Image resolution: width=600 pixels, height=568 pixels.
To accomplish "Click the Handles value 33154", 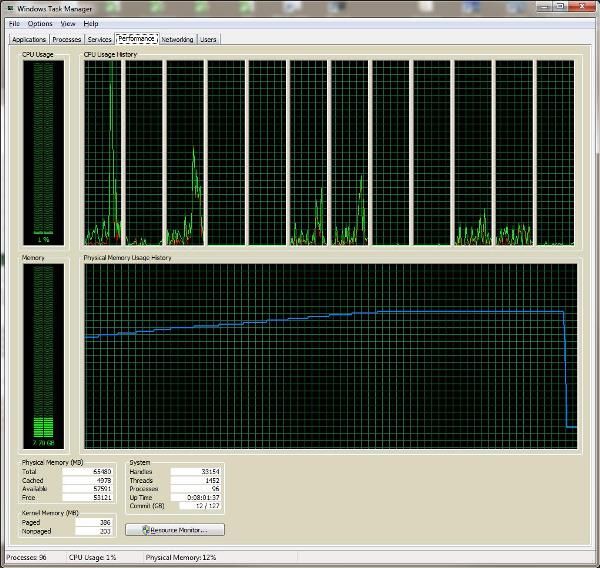I will [196, 472].
